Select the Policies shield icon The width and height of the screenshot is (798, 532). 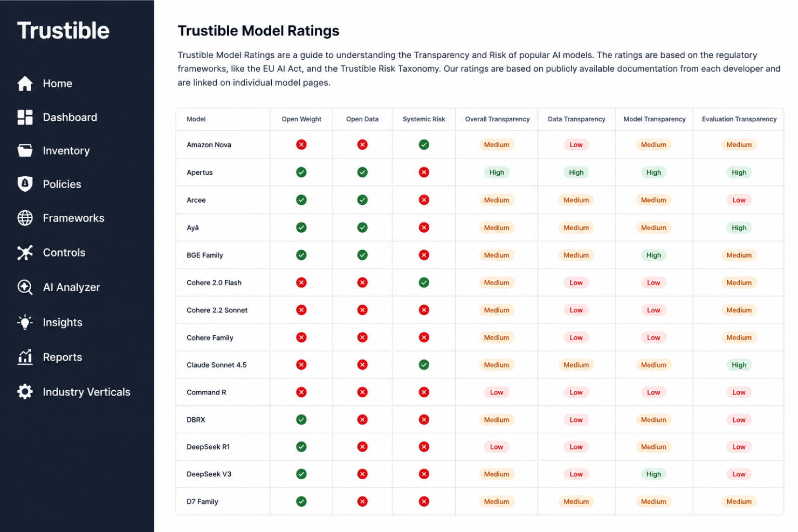(x=25, y=184)
